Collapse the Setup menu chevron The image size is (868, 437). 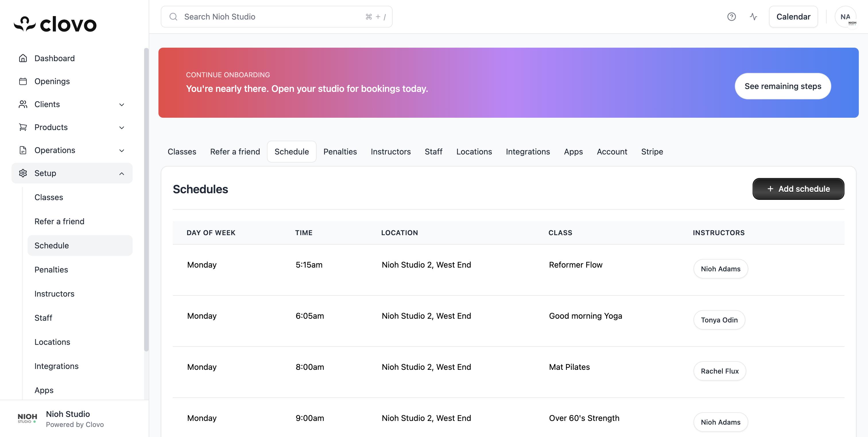click(x=122, y=173)
